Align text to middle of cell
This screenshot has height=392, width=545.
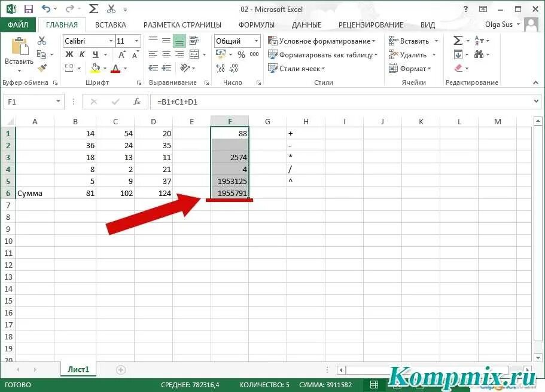pyautogui.click(x=166, y=40)
